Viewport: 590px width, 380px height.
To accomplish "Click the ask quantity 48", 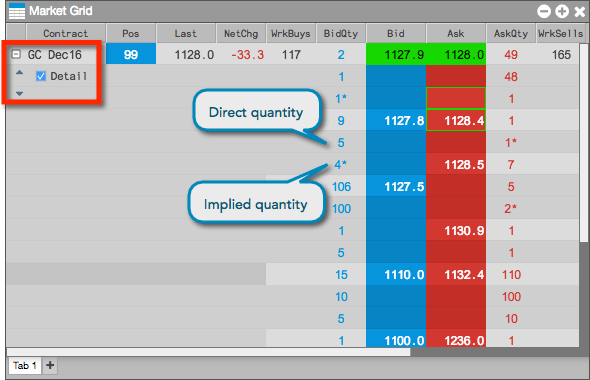I will pyautogui.click(x=511, y=77).
